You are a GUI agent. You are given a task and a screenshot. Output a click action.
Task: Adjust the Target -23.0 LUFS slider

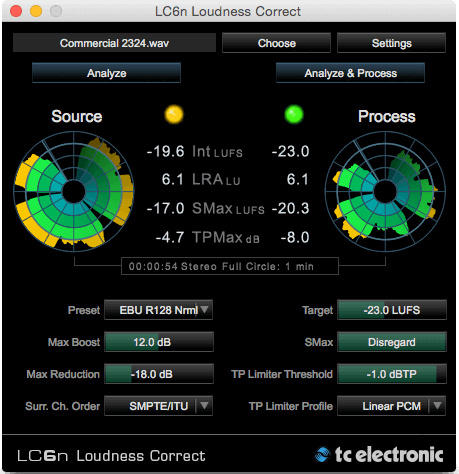pos(392,310)
